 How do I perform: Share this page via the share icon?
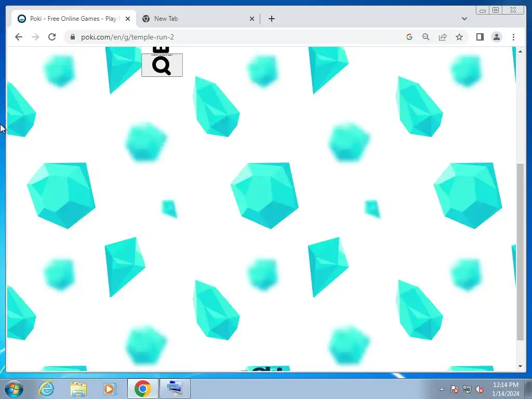443,37
